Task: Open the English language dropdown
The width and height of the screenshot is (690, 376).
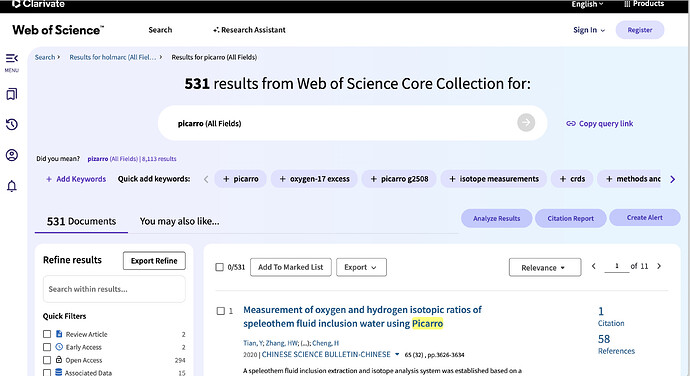Action: coord(587,4)
